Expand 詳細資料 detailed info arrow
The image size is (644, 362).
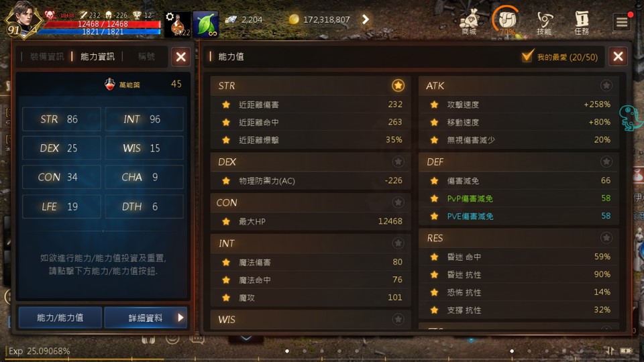[180, 317]
